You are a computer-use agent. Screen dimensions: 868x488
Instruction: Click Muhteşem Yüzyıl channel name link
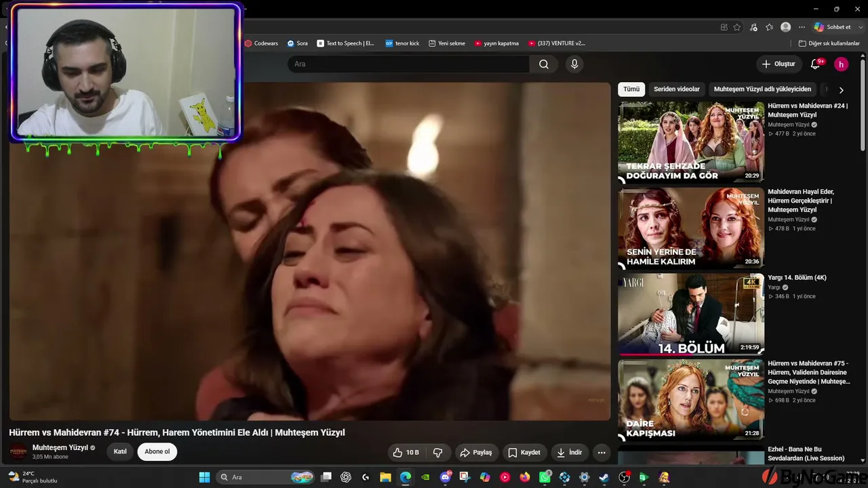60,448
